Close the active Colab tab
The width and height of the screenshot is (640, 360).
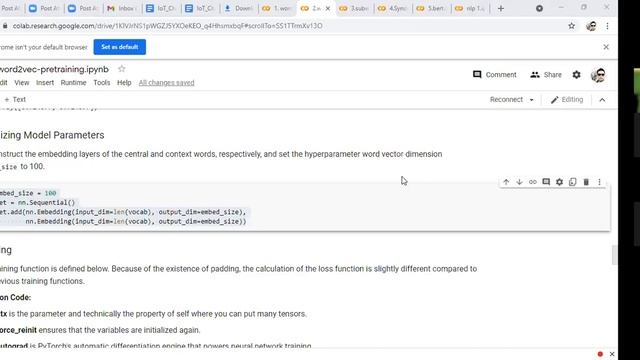(328, 8)
